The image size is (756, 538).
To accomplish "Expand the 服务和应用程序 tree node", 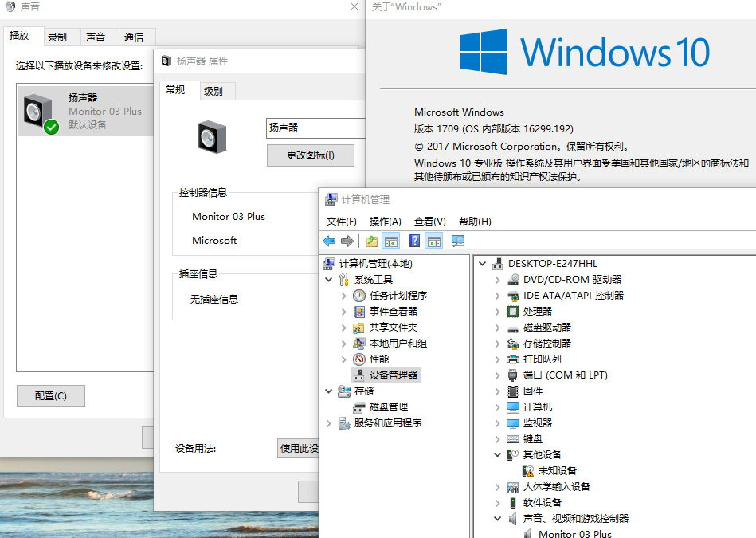I will 329,423.
